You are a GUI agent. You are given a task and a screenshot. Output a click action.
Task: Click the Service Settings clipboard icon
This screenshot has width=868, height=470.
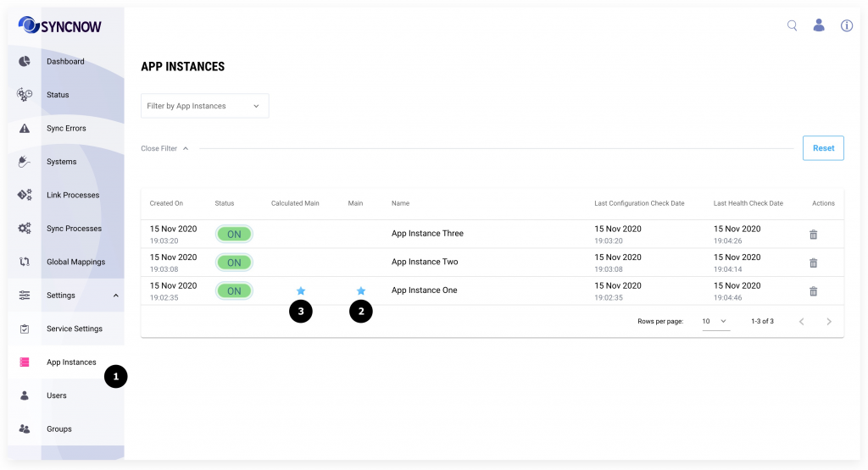(25, 329)
